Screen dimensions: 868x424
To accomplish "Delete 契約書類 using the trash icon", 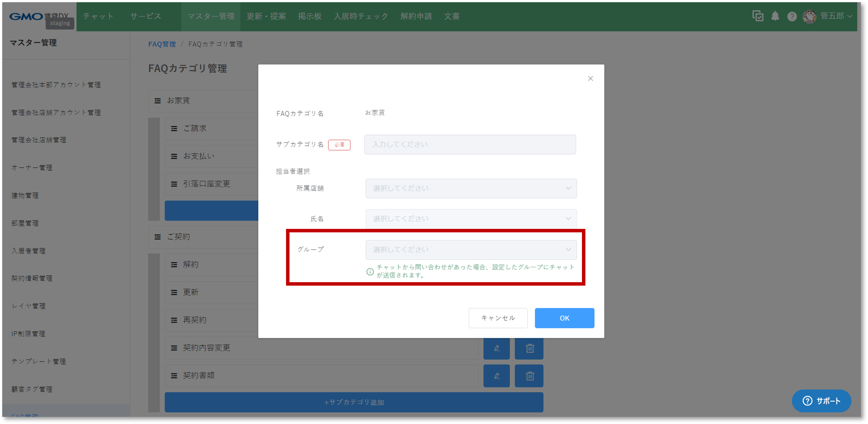I will pyautogui.click(x=529, y=376).
